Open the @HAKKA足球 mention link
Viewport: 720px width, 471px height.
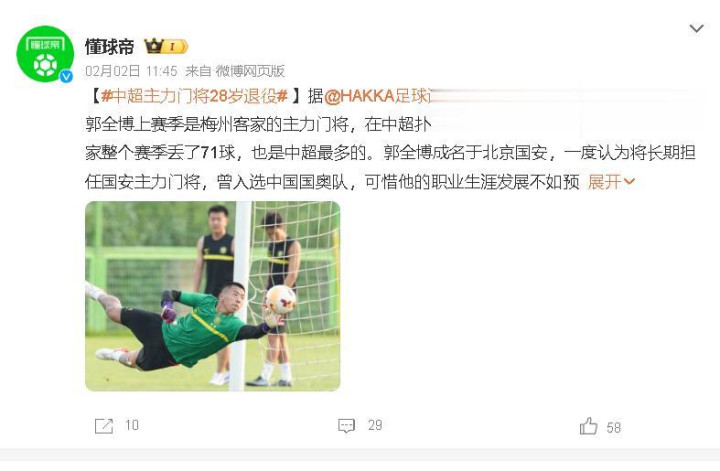[378, 96]
